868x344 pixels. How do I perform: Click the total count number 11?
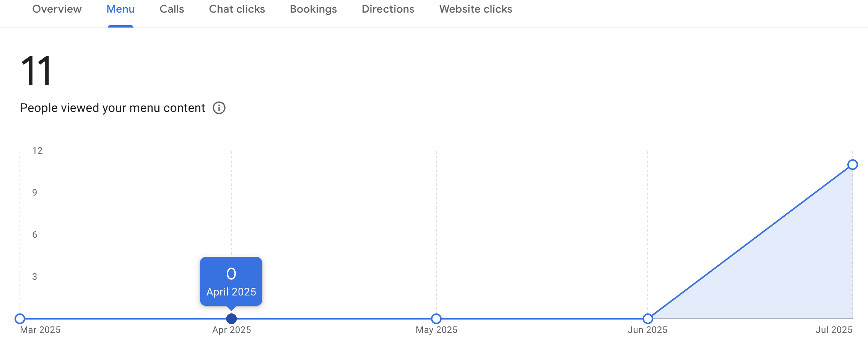36,71
